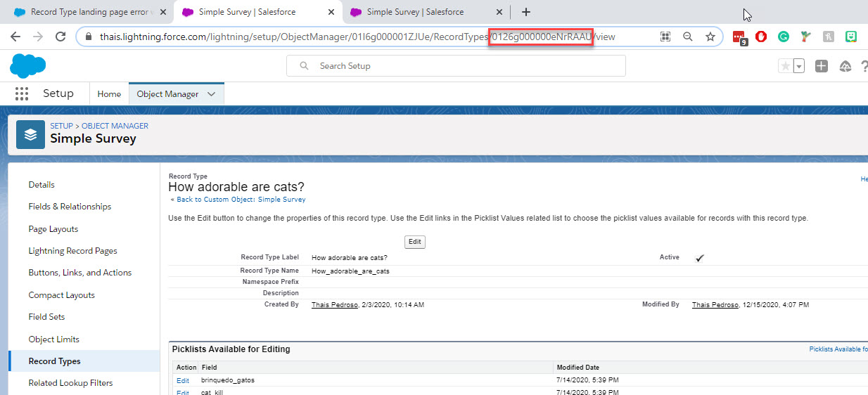Open Related Lookup Filters in the sidebar

pos(70,383)
